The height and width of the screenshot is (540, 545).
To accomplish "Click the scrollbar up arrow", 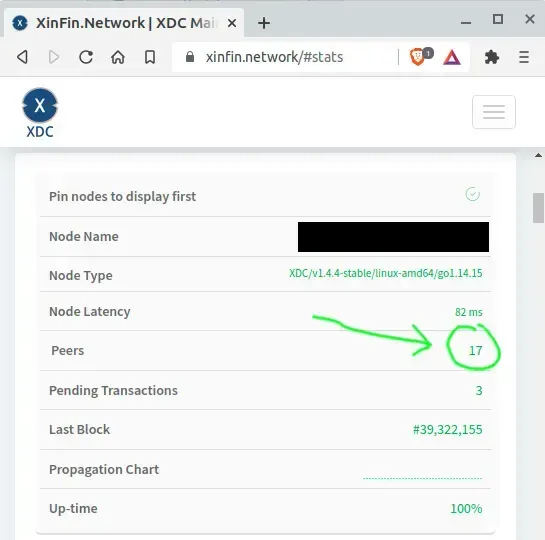I will pyautogui.click(x=538, y=155).
